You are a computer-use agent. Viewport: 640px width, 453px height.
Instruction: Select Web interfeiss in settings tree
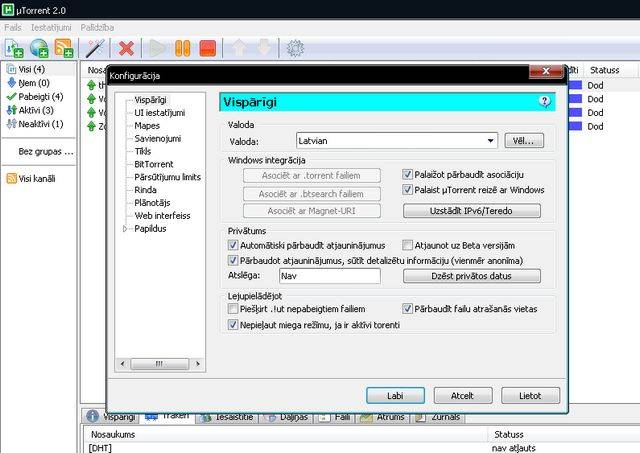point(162,216)
